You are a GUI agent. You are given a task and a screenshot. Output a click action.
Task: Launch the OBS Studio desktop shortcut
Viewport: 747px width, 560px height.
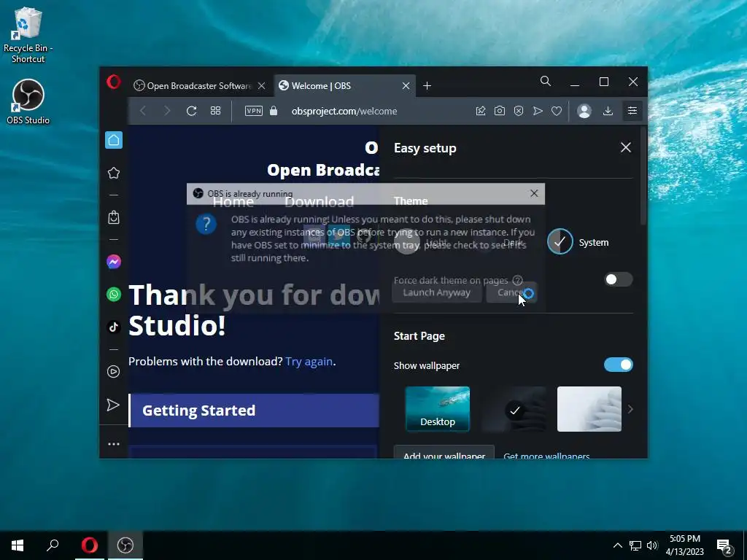pos(28,102)
